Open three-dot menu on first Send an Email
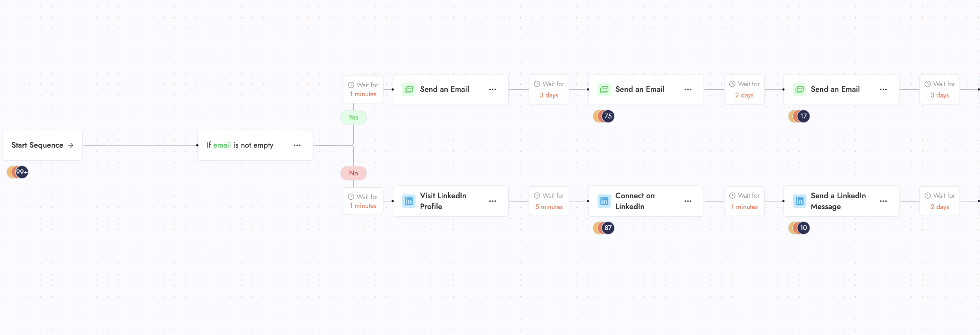The image size is (980, 335). tap(492, 90)
